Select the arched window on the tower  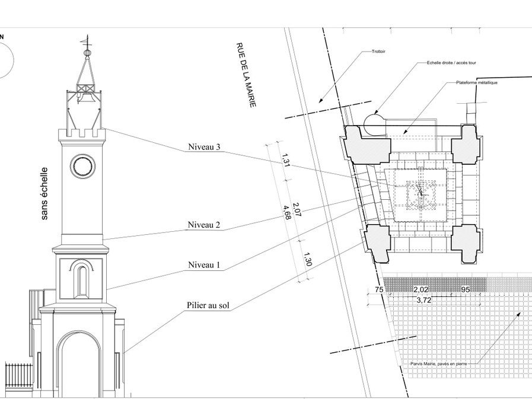(81, 280)
